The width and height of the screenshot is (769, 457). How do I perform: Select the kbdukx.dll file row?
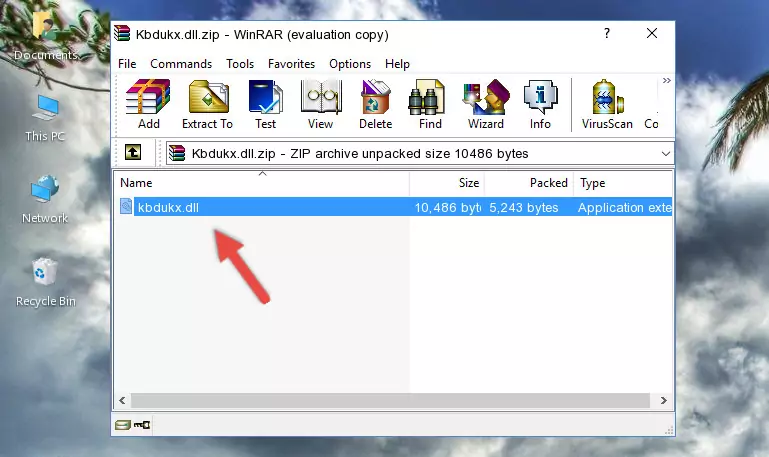click(x=395, y=207)
